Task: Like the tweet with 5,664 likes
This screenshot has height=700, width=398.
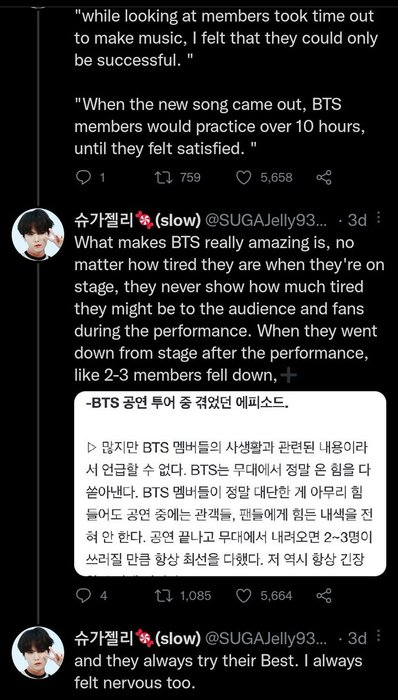Action: [244, 596]
